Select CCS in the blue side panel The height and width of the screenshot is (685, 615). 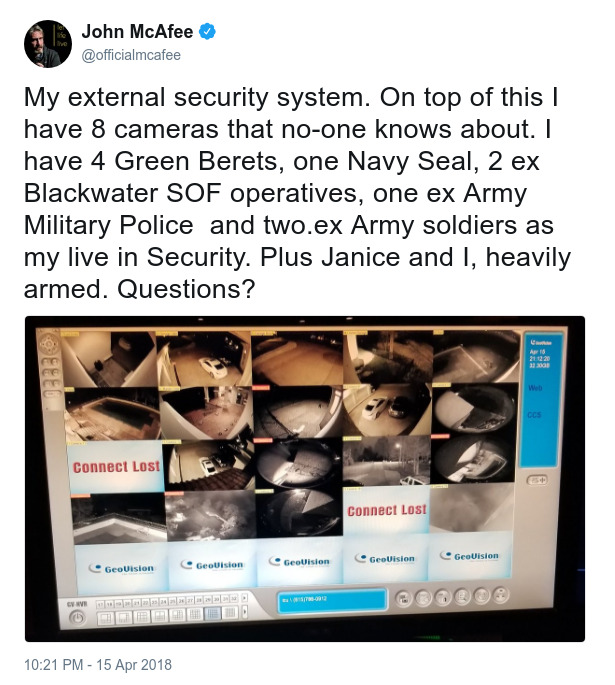(534, 414)
